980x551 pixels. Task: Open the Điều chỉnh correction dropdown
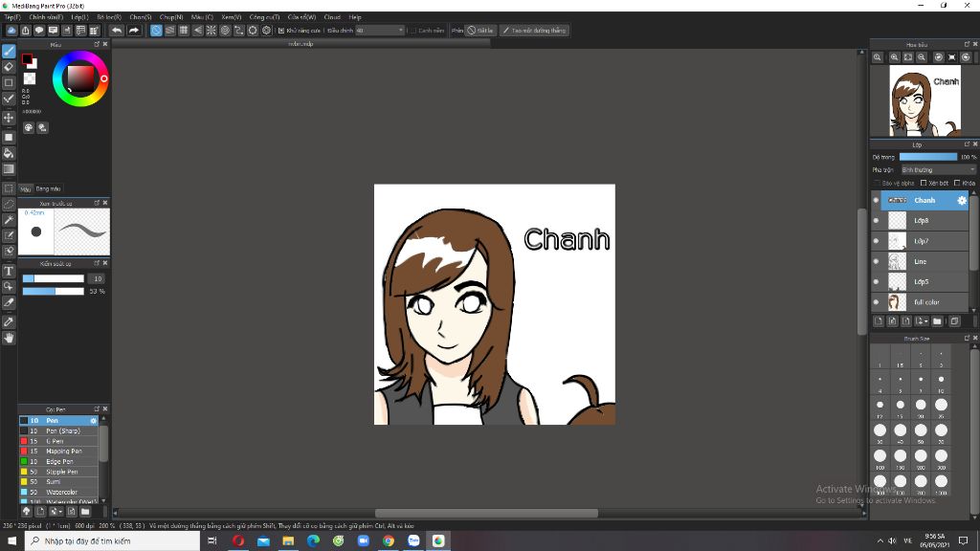pyautogui.click(x=380, y=30)
